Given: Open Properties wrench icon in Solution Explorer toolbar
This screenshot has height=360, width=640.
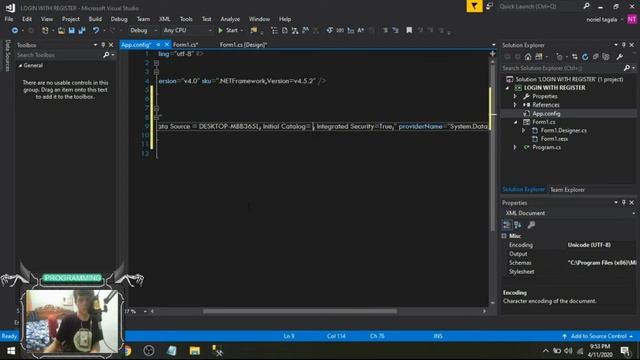Looking at the screenshot, I should [x=620, y=57].
